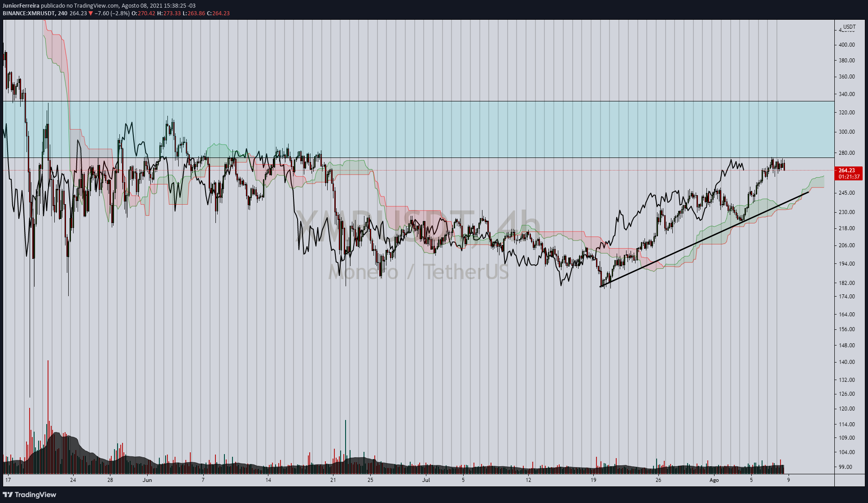Click the close price value C:264.23

[219, 13]
